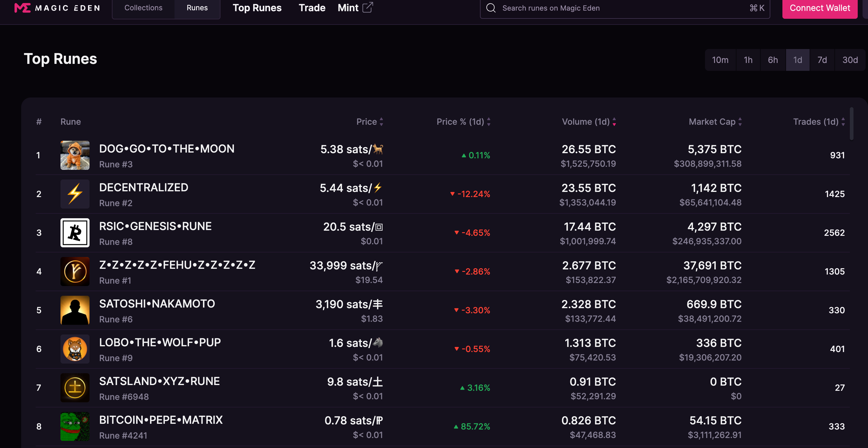
Task: Open DOG•GO•TO•THE•MOON rune name
Action: pyautogui.click(x=167, y=149)
